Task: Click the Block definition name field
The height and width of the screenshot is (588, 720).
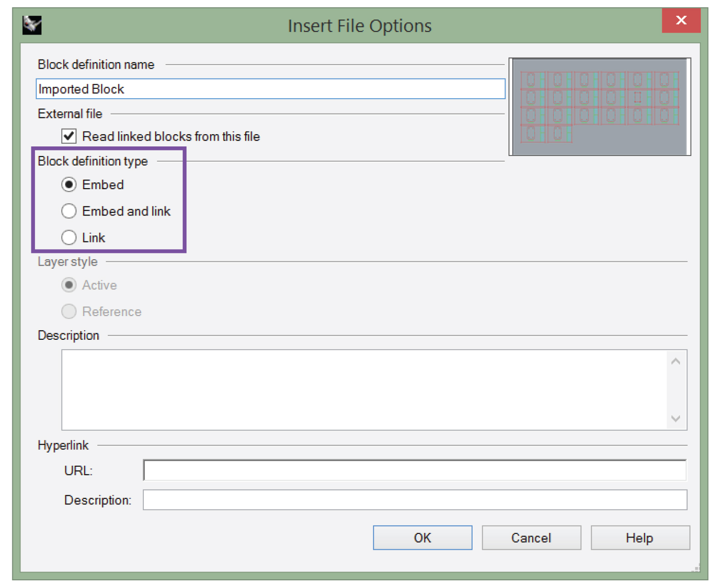Action: (x=270, y=89)
